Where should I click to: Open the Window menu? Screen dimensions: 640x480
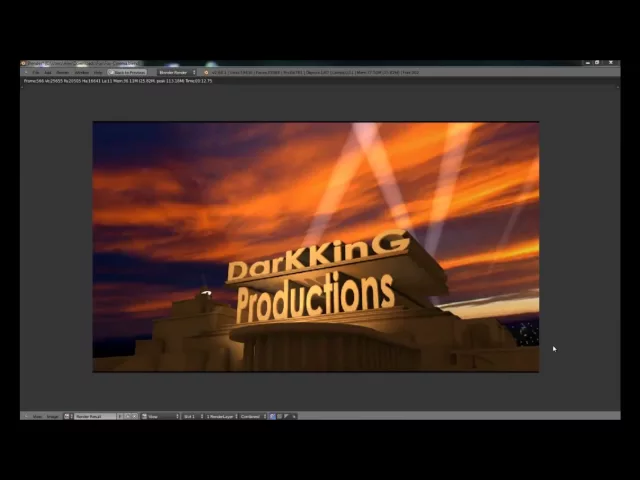(82, 72)
